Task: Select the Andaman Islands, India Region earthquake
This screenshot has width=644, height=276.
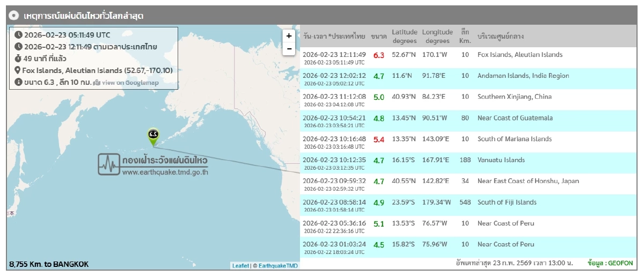Action: click(x=523, y=76)
